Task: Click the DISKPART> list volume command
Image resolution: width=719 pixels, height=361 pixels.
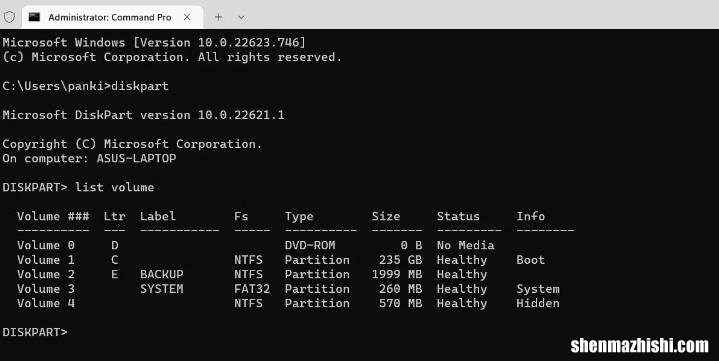Action: point(78,188)
